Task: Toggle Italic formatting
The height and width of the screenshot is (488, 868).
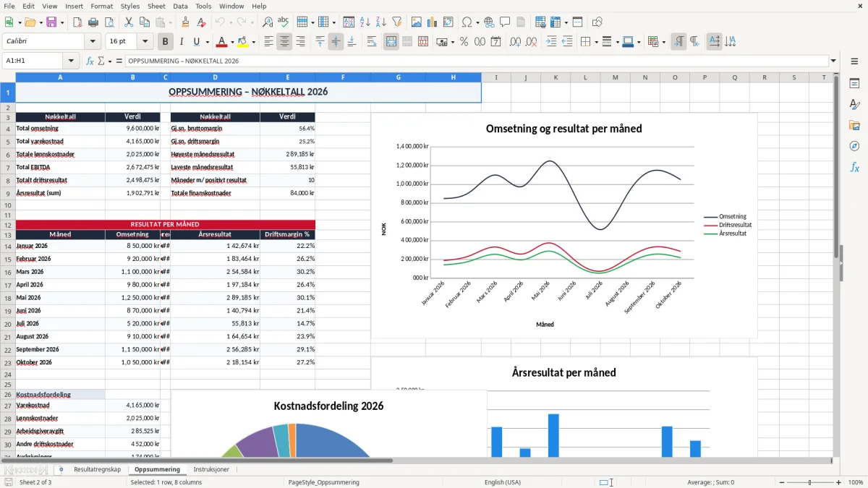Action: [x=182, y=42]
